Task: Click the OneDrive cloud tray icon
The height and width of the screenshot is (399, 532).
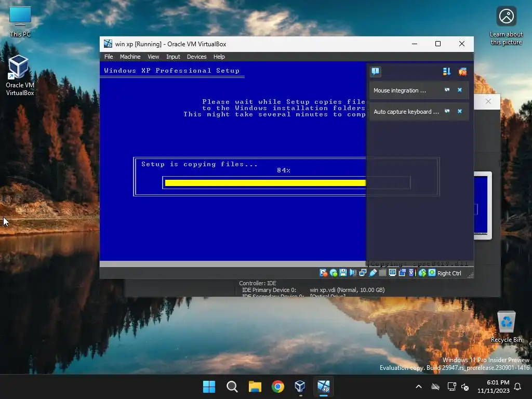Action: [435, 387]
